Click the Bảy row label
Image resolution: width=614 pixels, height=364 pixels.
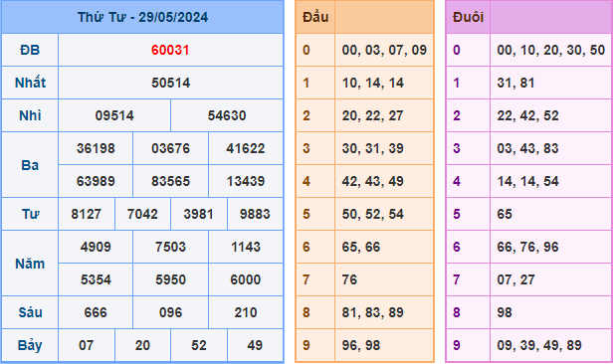[x=30, y=346]
